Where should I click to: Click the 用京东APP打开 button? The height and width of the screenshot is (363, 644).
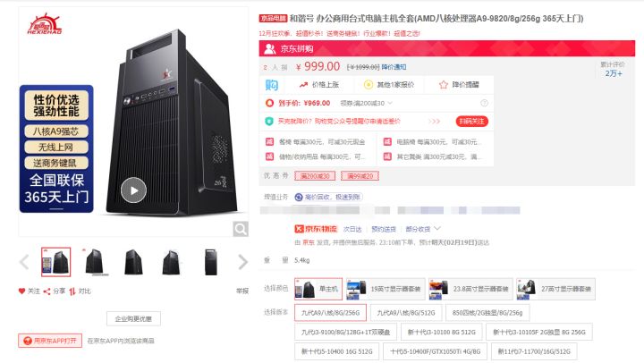coord(50,341)
